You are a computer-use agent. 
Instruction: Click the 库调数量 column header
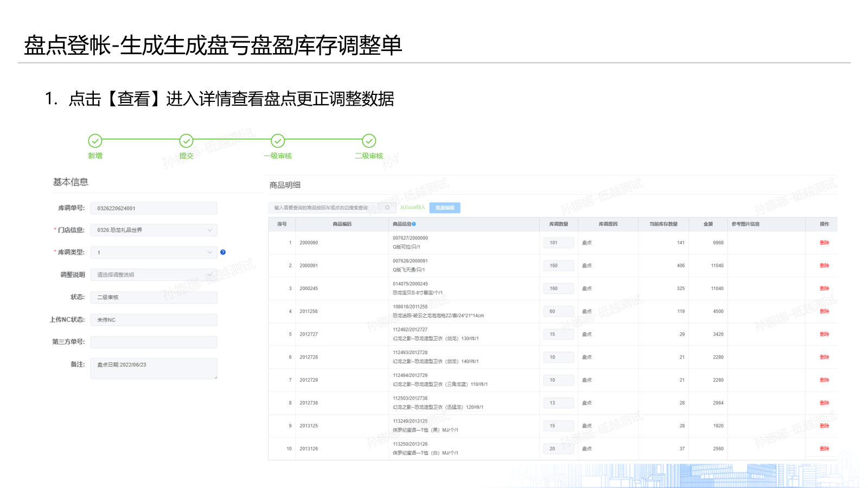558,224
